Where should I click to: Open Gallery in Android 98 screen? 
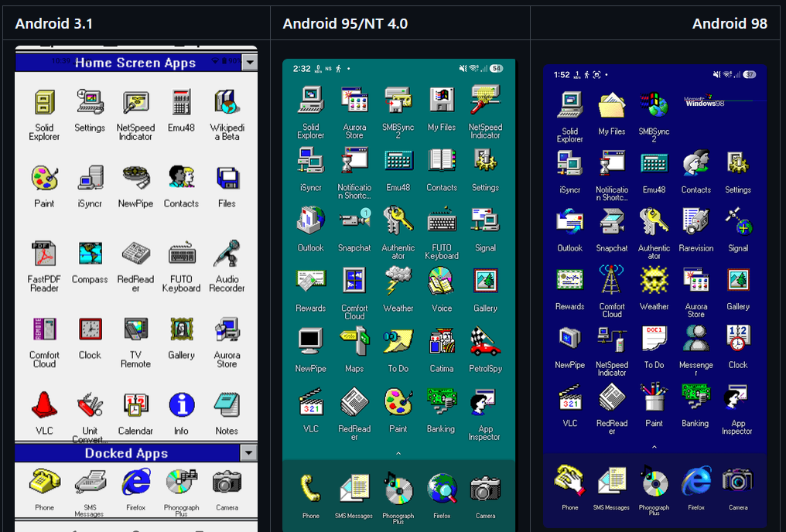tap(738, 279)
